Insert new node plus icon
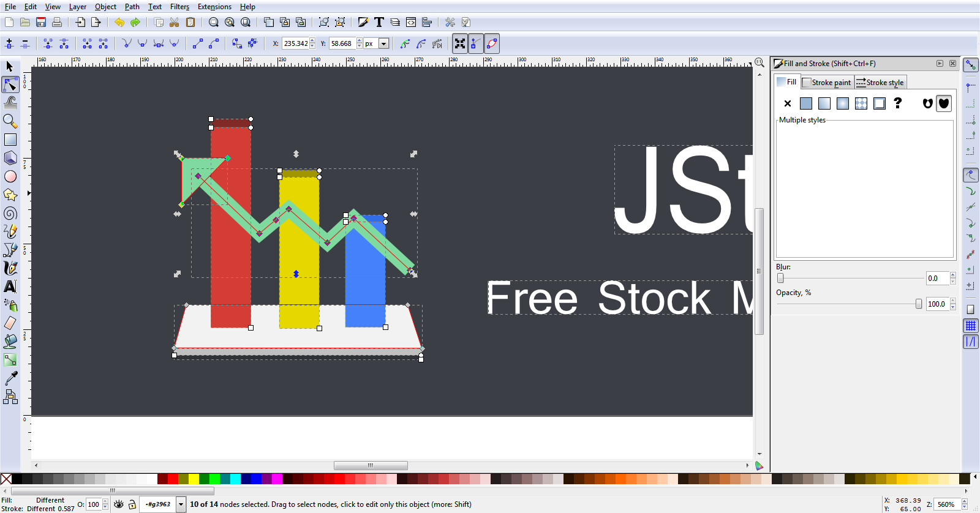The height and width of the screenshot is (513, 980). click(x=9, y=43)
